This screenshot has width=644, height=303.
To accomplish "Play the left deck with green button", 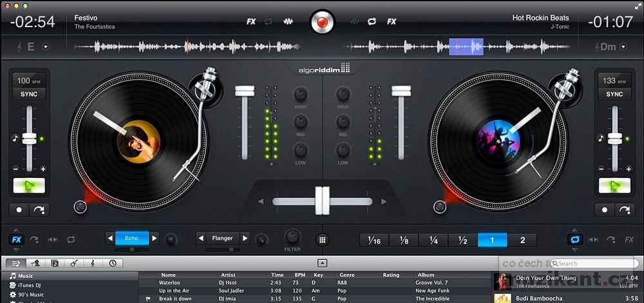I will click(x=29, y=186).
